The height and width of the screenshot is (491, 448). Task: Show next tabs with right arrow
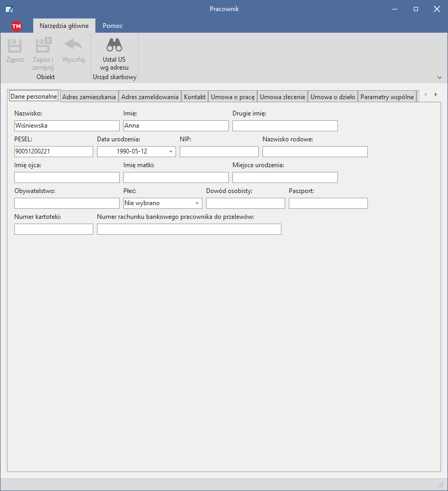click(x=435, y=94)
